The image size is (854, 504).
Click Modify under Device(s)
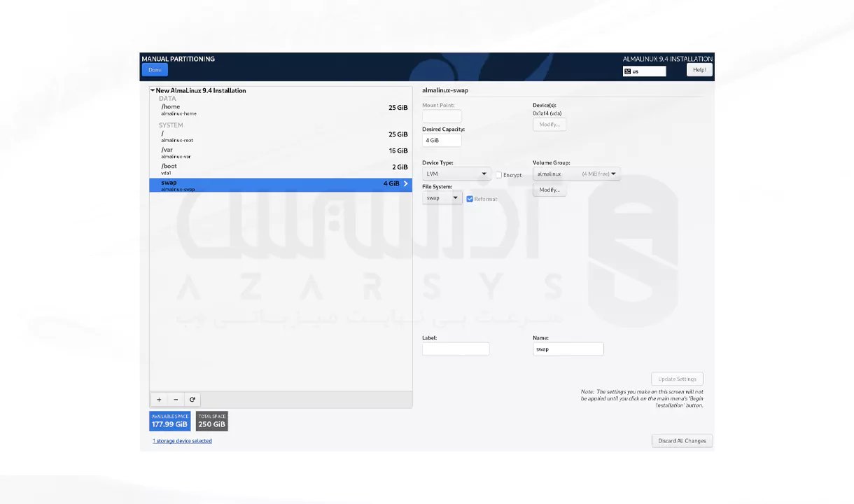[x=549, y=125]
